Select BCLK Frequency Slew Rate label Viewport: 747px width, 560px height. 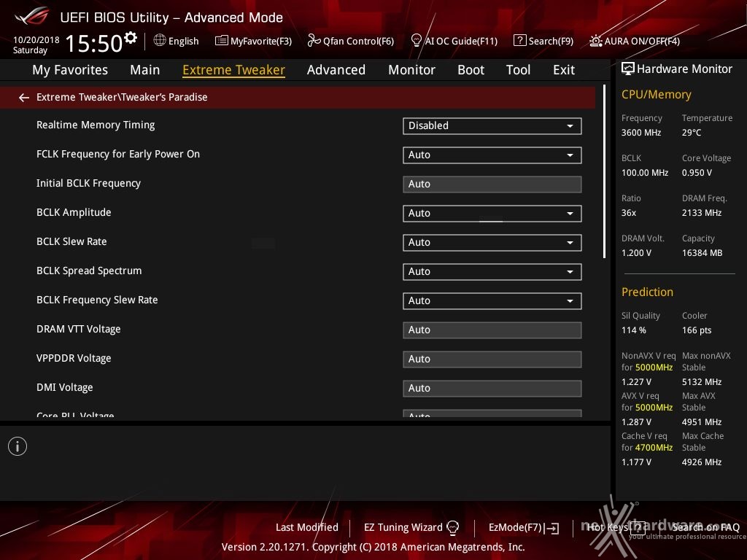(97, 300)
